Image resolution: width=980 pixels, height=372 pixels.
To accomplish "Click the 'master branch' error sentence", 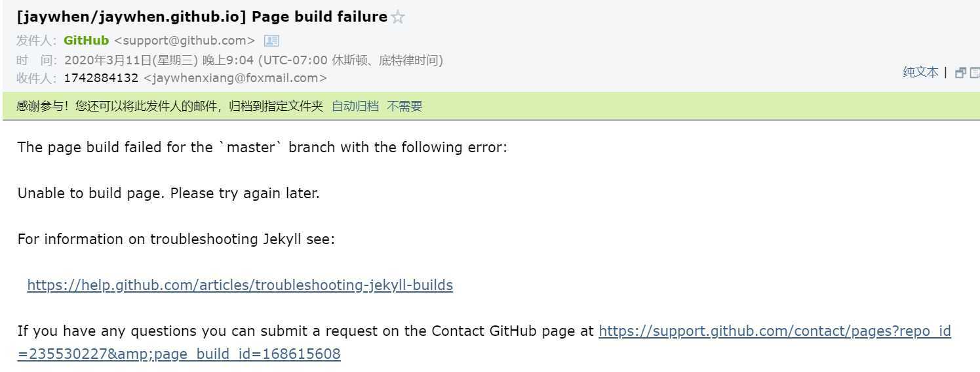I will click(x=262, y=147).
